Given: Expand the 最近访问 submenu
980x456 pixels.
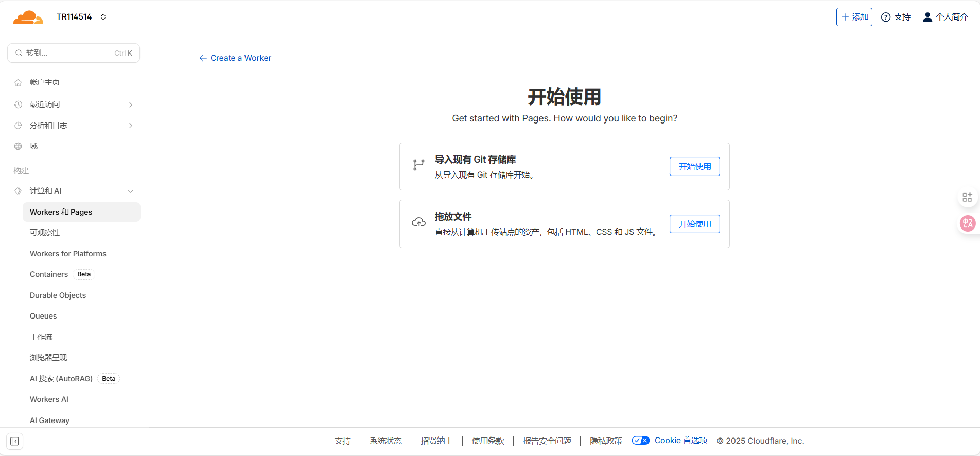Looking at the screenshot, I should [x=131, y=104].
